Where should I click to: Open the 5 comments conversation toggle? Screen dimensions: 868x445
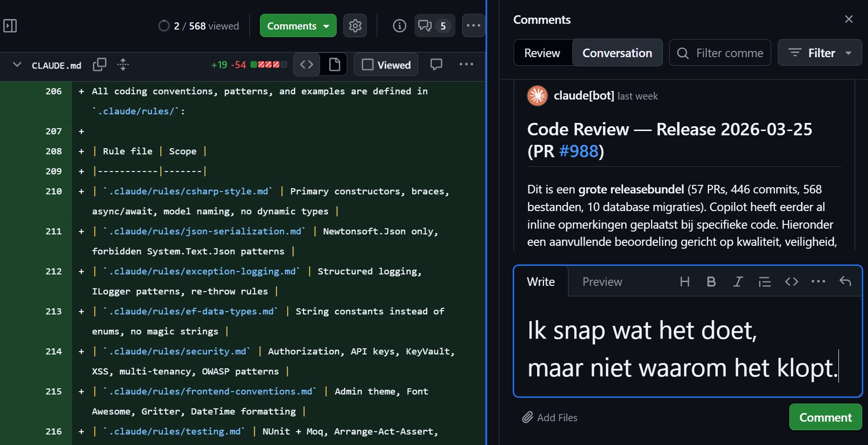(434, 26)
